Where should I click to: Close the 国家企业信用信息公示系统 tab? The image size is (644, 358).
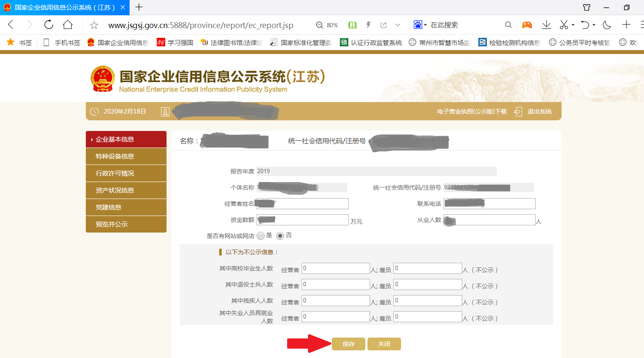pos(122,7)
